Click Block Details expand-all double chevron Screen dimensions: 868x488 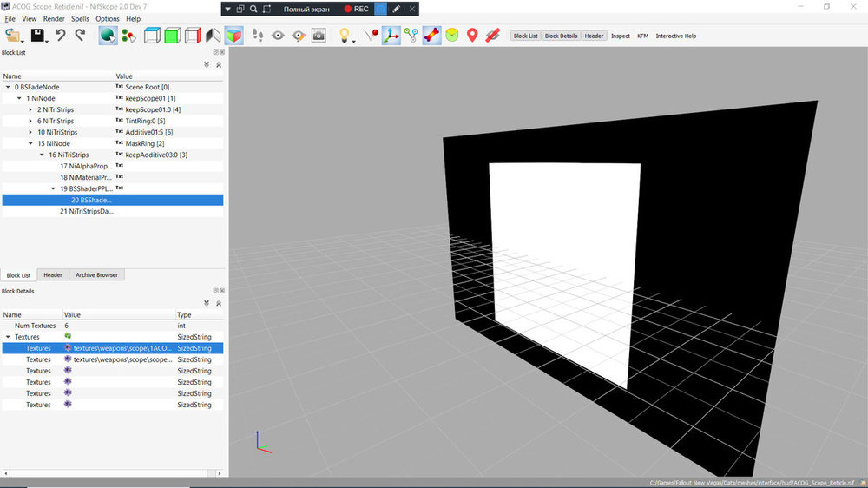(207, 303)
